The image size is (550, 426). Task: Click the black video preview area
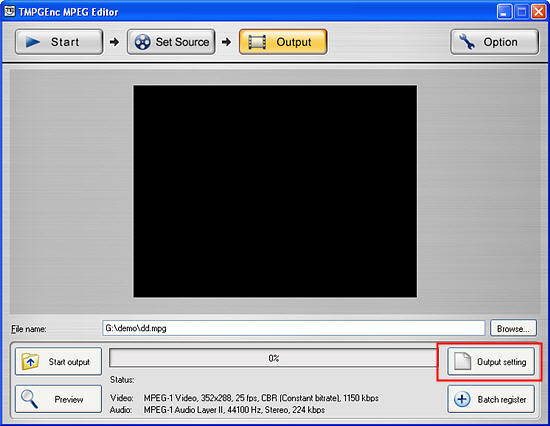[275, 191]
